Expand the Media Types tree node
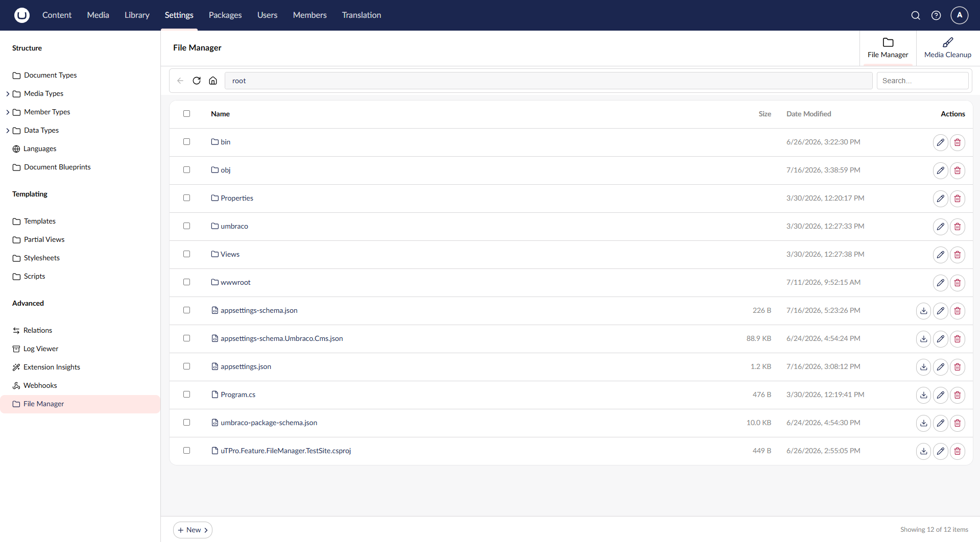Screen dimensions: 980x542 (8, 94)
